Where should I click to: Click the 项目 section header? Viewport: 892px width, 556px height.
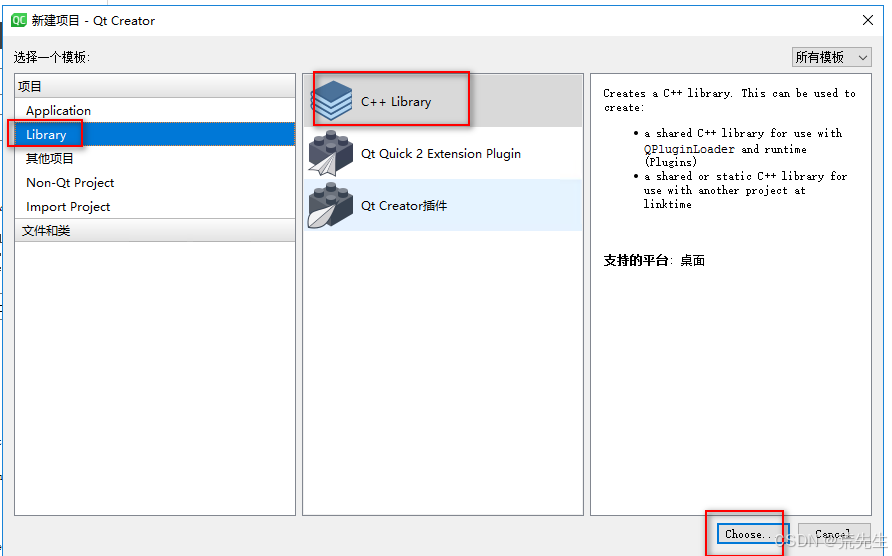coord(155,86)
